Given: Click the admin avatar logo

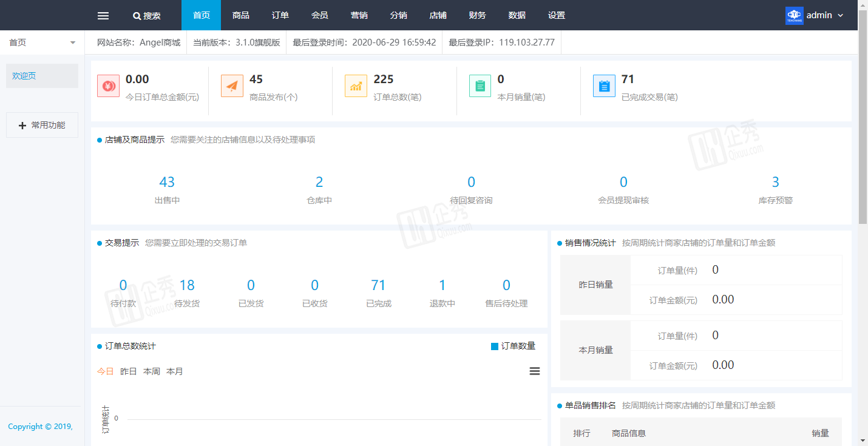Looking at the screenshot, I should 794,16.
